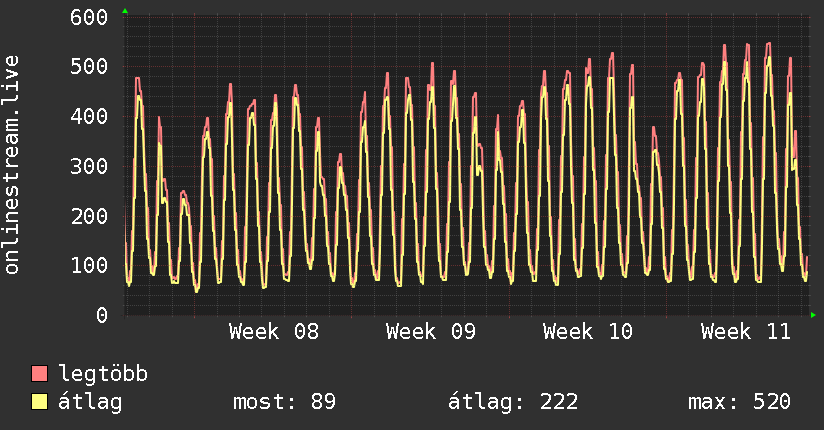Click the Week 08 axis label
Viewport: 824px width, 430px height.
pyautogui.click(x=274, y=332)
